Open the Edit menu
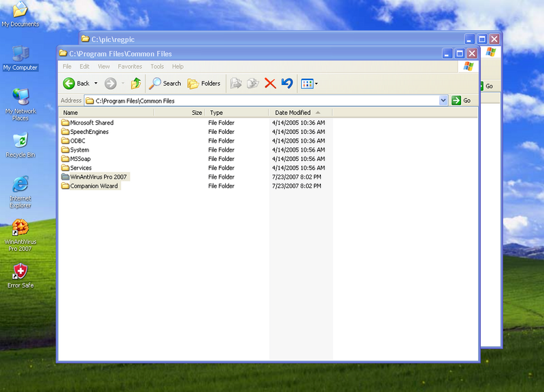544x392 pixels. pyautogui.click(x=84, y=67)
